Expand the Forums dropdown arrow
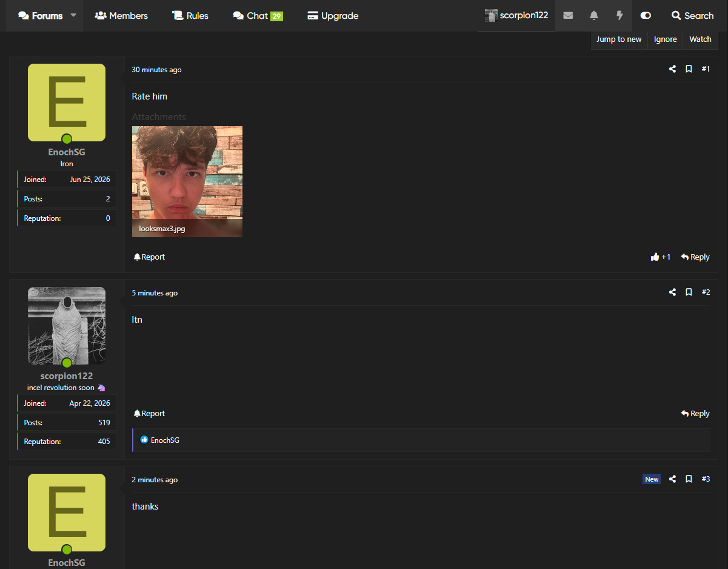 coord(73,16)
